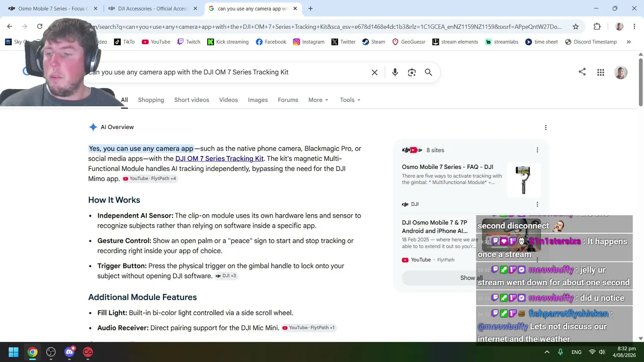Open the YouTube bookmark

156,42
